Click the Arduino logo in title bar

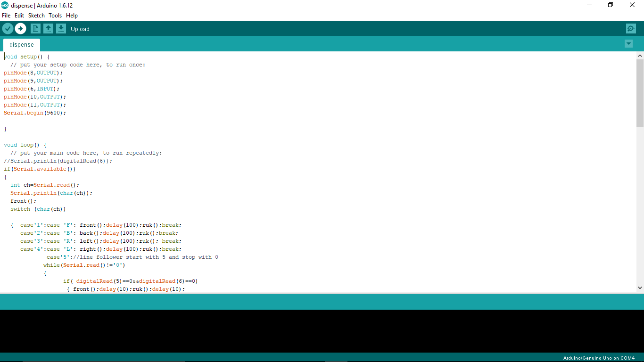click(x=5, y=5)
